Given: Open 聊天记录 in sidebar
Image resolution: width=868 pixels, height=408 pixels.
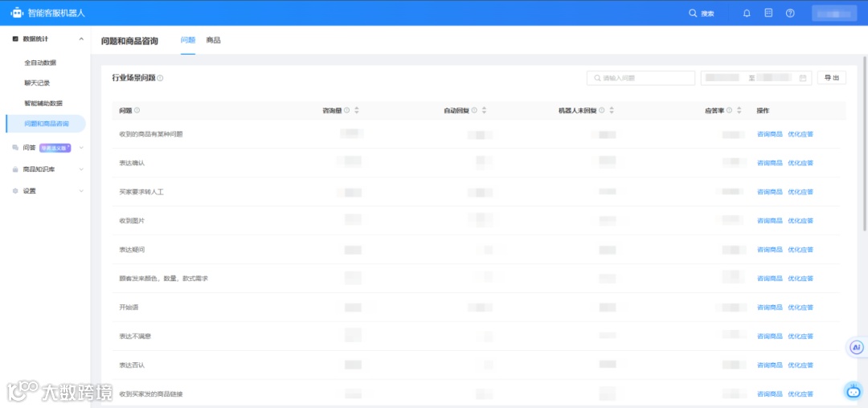Looking at the screenshot, I should click(37, 83).
